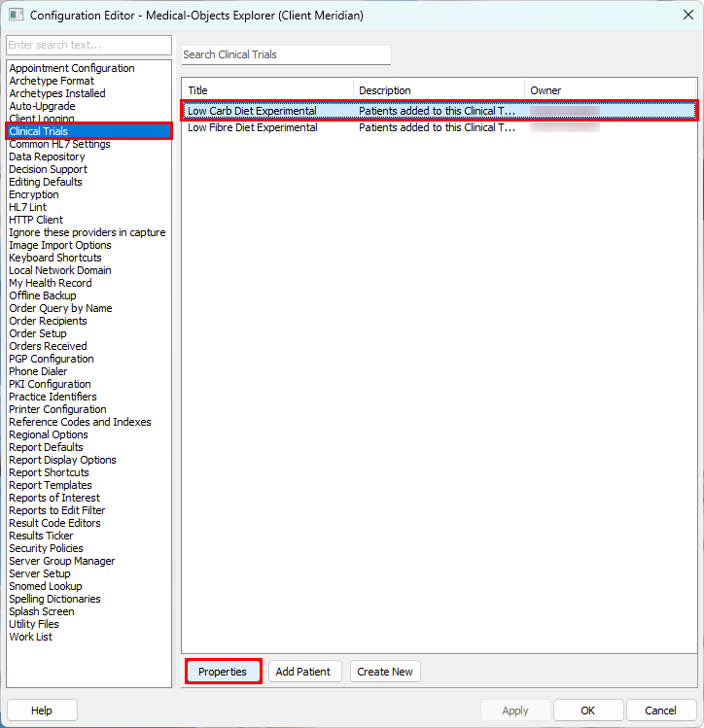
Task: Cancel the configuration dialog
Action: click(x=661, y=711)
